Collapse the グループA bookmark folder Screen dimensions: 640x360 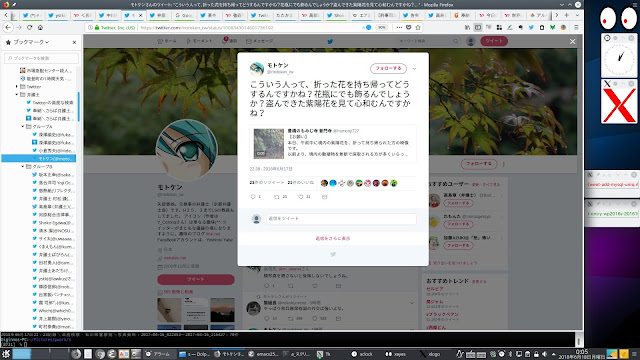point(23,127)
